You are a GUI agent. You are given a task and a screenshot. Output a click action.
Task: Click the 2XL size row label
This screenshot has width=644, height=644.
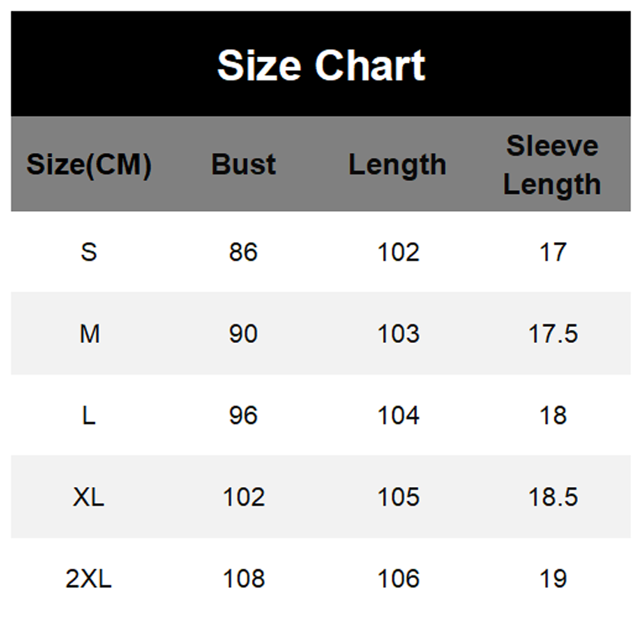pos(89,579)
